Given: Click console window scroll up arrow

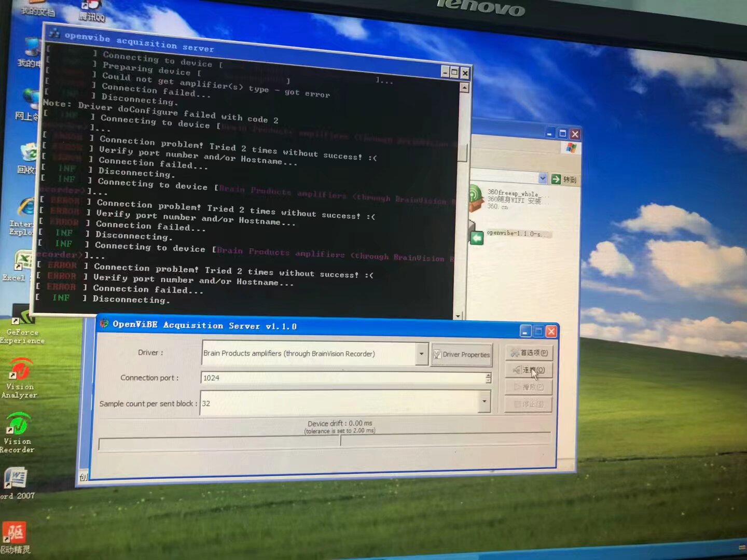Looking at the screenshot, I should pos(464,88).
